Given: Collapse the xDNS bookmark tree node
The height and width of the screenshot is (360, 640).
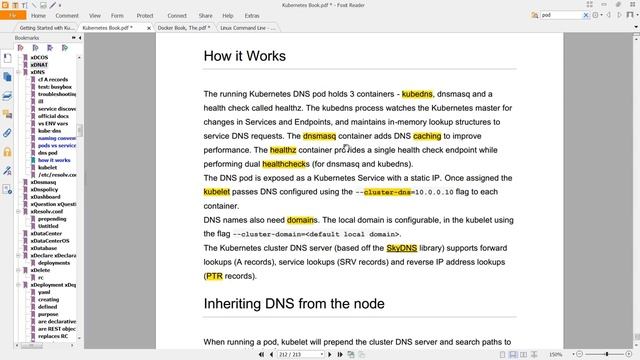Looking at the screenshot, I should click(x=18, y=72).
